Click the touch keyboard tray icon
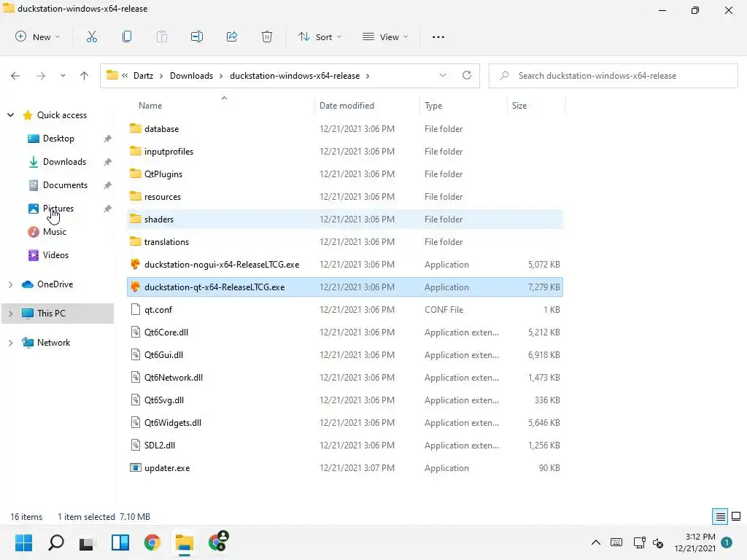The height and width of the screenshot is (560, 747). click(616, 542)
